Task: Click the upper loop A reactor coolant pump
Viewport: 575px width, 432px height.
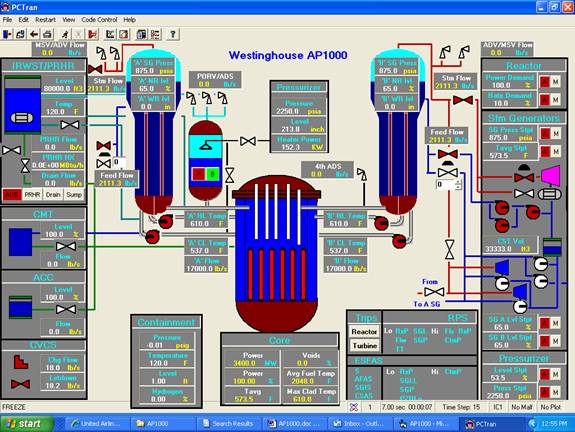Action: 165,221
